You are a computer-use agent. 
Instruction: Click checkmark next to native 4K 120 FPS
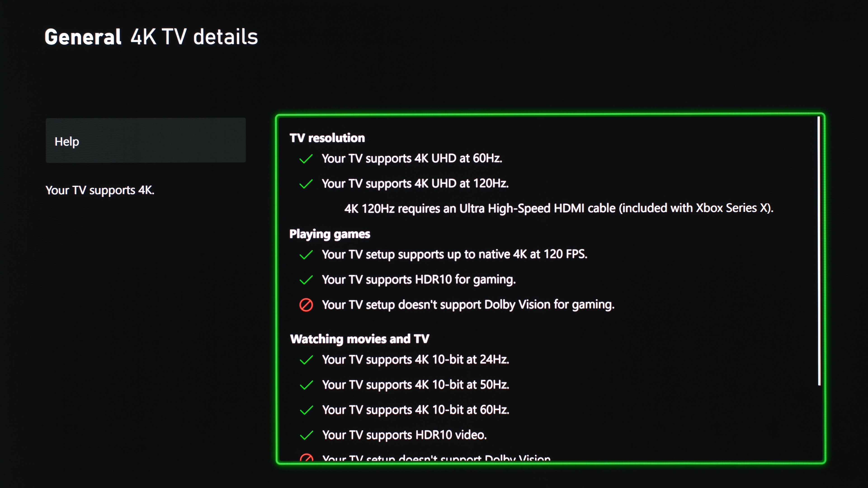[x=306, y=255]
